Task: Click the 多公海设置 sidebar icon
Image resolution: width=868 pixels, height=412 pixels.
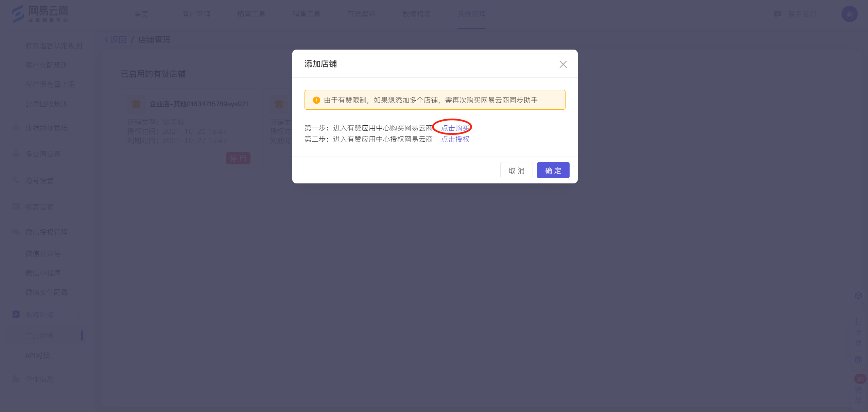Action: point(16,154)
